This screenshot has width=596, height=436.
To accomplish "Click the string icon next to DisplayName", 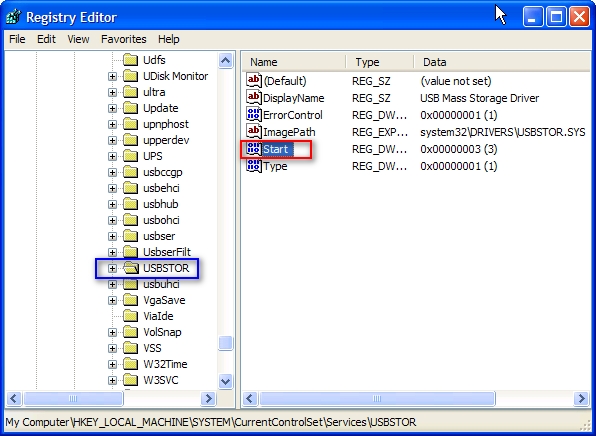I will [254, 97].
